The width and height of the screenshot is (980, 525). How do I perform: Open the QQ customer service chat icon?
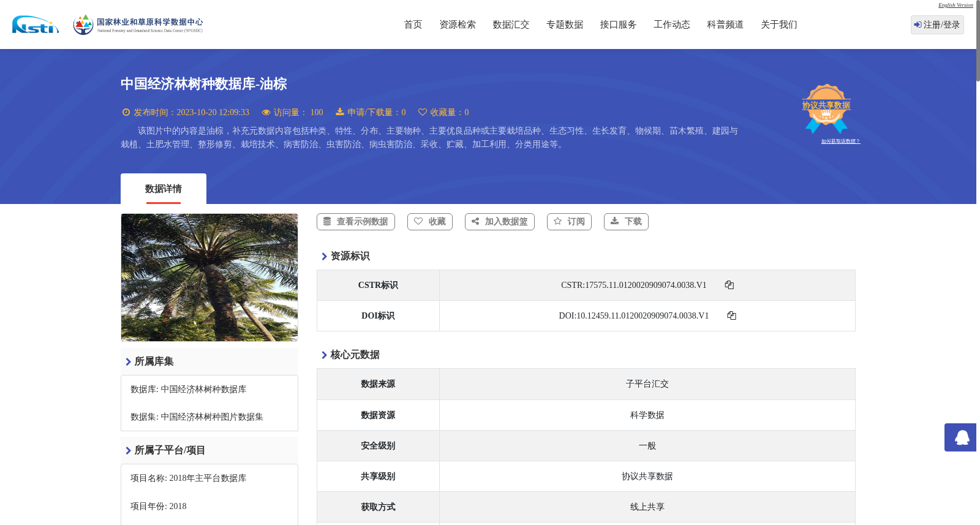[x=962, y=437]
